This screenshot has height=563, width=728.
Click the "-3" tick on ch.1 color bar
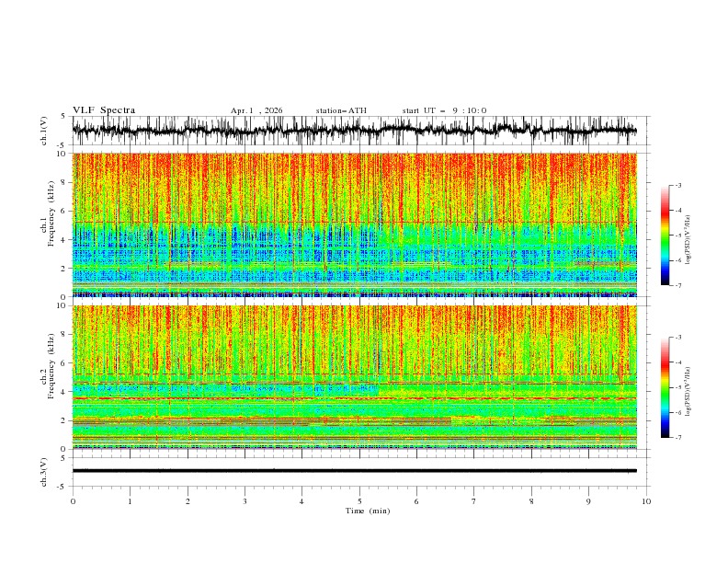[x=677, y=185]
